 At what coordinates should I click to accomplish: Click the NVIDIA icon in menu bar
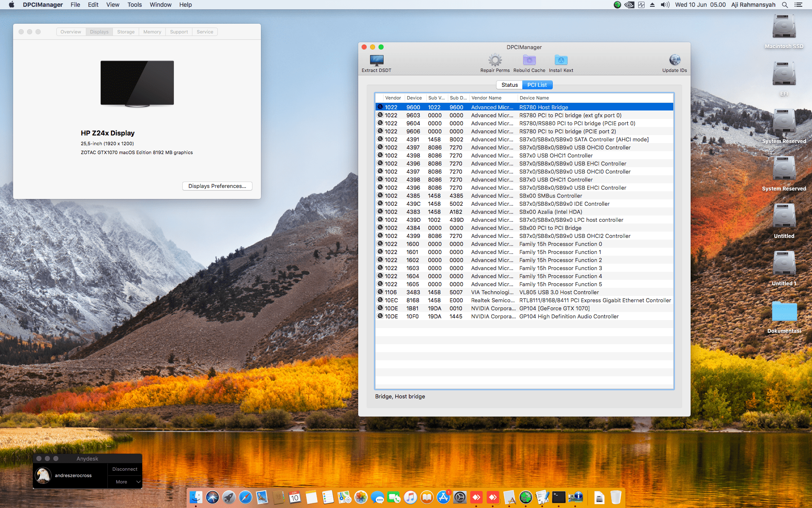(629, 5)
